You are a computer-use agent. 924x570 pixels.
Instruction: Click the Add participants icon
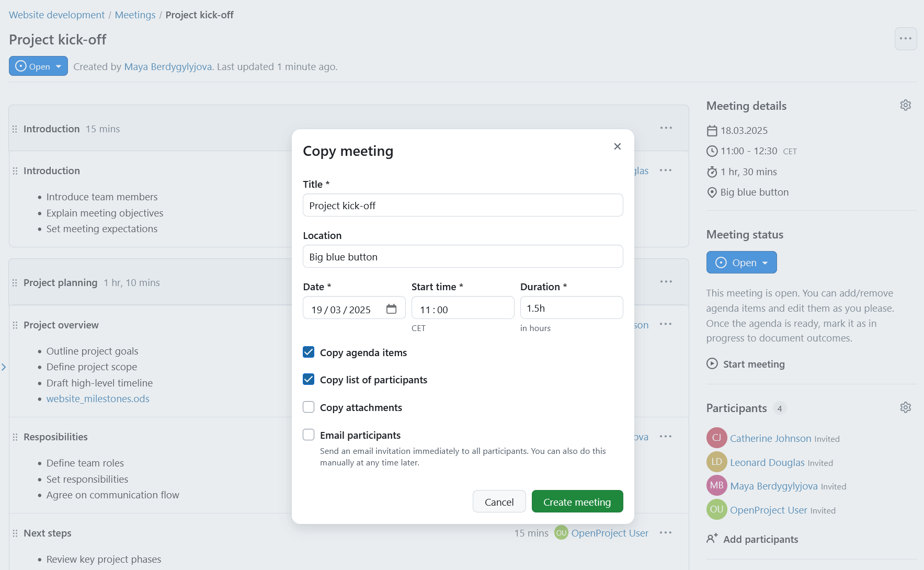(712, 538)
